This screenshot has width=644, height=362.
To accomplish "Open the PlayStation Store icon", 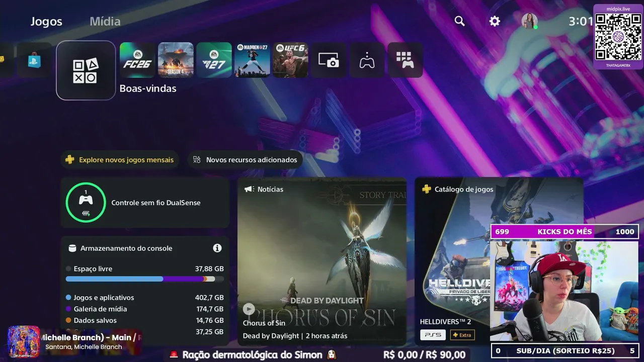I will pyautogui.click(x=34, y=60).
